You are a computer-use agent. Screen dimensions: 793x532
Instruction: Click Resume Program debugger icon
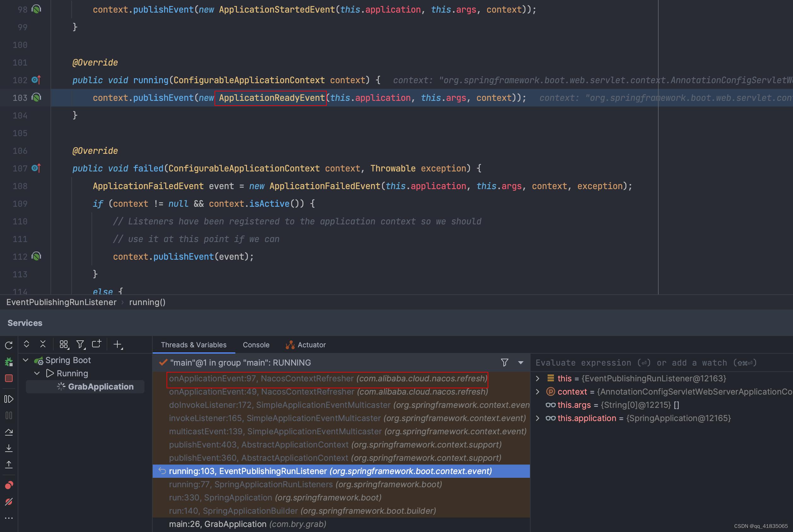pos(9,399)
